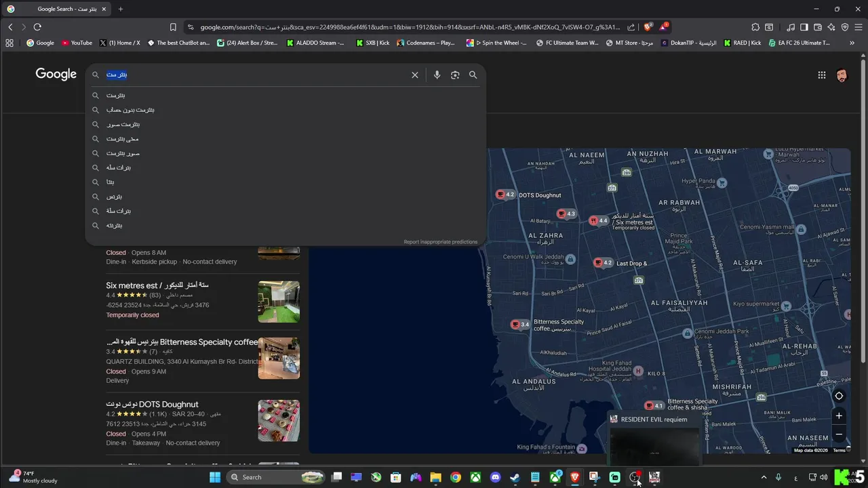868x488 pixels.
Task: Open the Bitterness Specialty coffee listing
Action: point(182,342)
